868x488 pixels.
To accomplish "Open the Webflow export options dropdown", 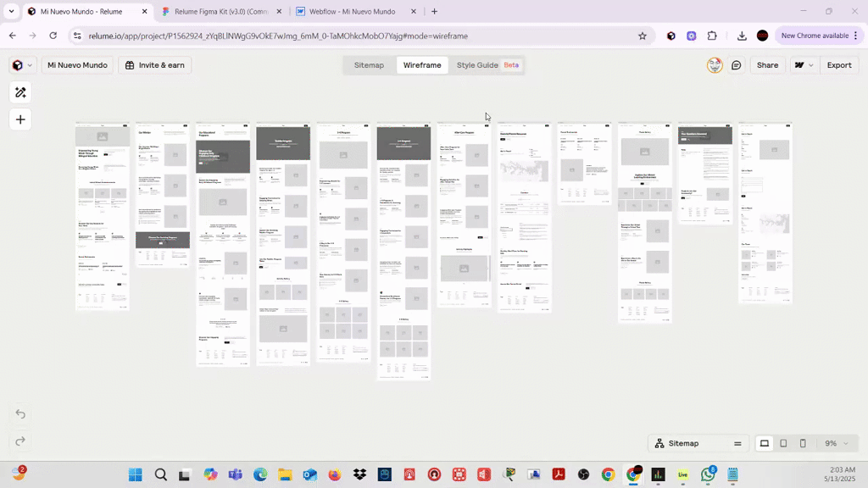I will pos(802,65).
